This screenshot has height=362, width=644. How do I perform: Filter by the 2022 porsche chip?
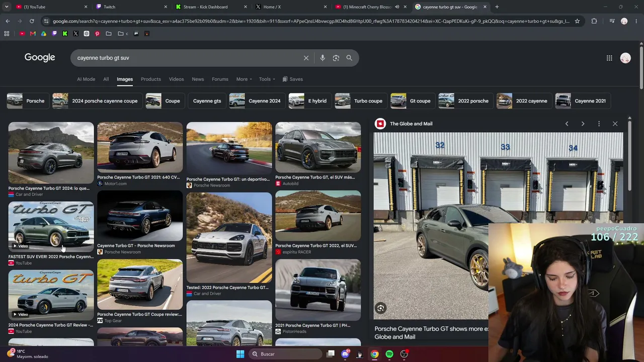coord(465,101)
